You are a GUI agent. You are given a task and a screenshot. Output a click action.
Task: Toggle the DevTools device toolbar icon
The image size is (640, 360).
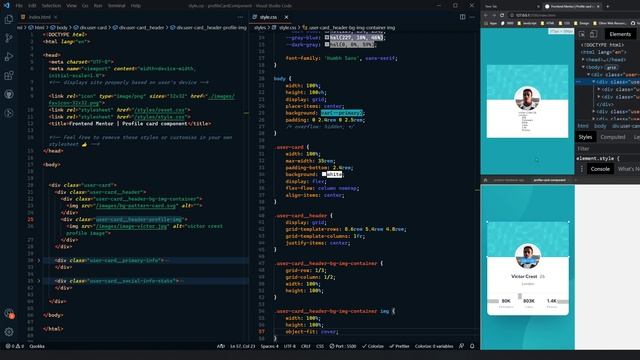(593, 34)
